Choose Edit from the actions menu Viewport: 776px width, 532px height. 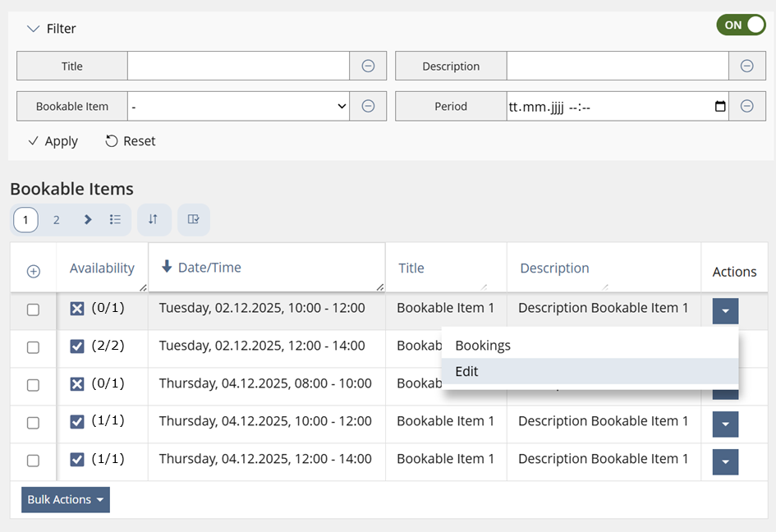click(466, 372)
